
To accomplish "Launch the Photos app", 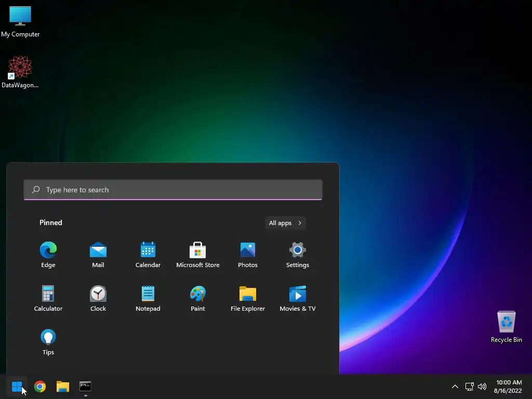I will 248,255.
